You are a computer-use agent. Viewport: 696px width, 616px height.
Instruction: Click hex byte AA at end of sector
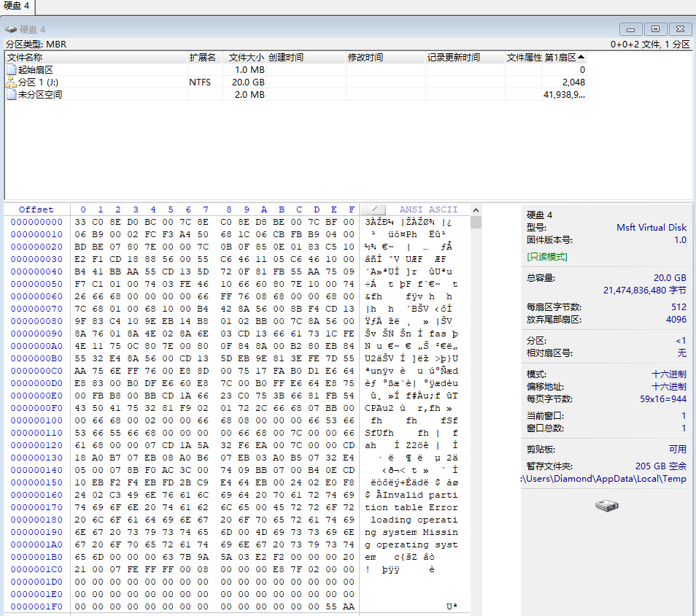pos(349,607)
